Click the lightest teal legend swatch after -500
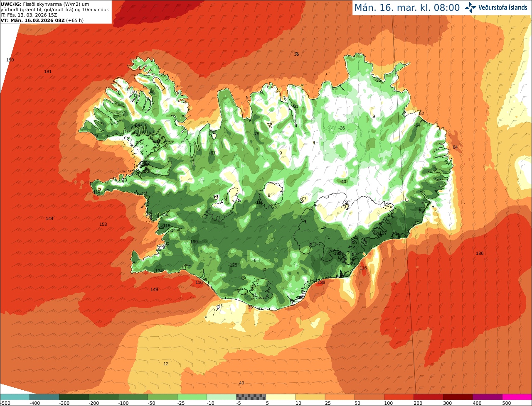Viewport: 532px width, 406px height. 15,396
